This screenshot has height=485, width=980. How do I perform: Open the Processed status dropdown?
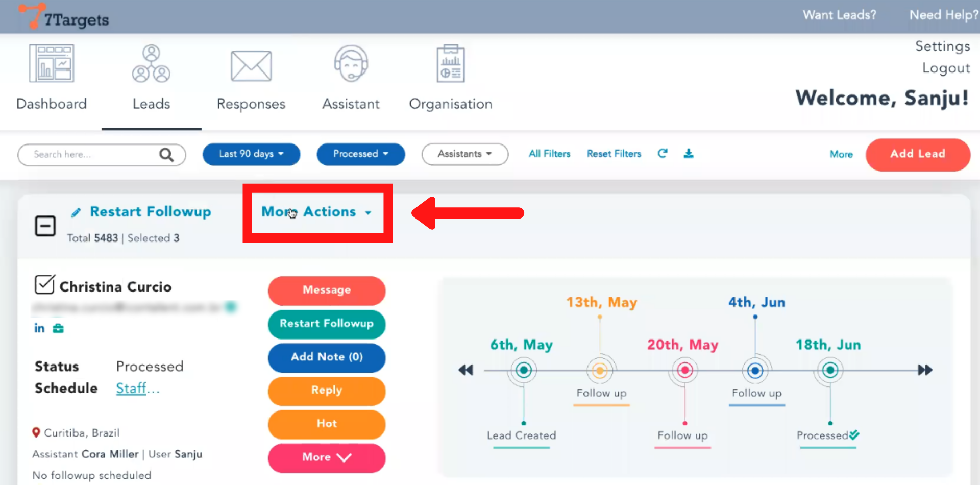[x=360, y=154]
